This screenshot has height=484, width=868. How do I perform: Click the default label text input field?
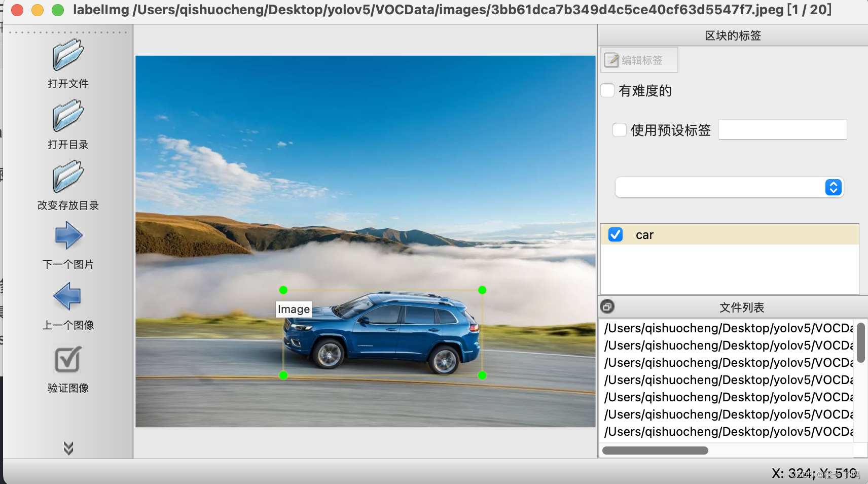click(782, 130)
